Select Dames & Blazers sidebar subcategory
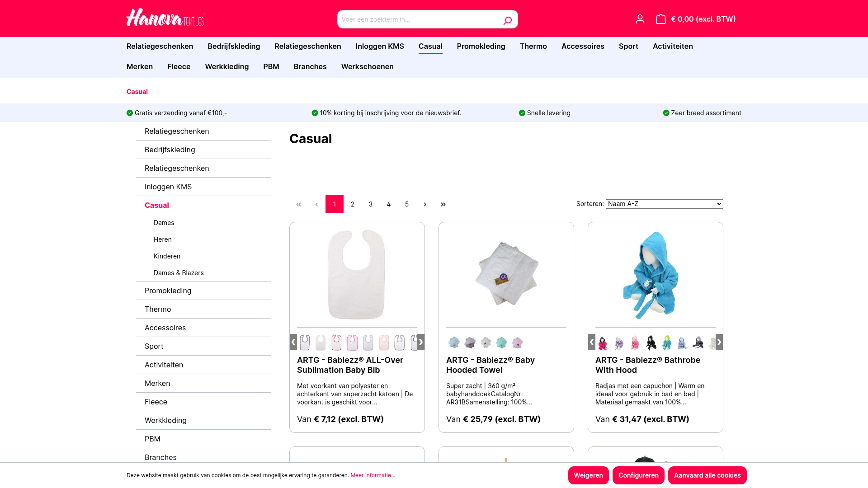The width and height of the screenshot is (868, 488). click(x=179, y=273)
